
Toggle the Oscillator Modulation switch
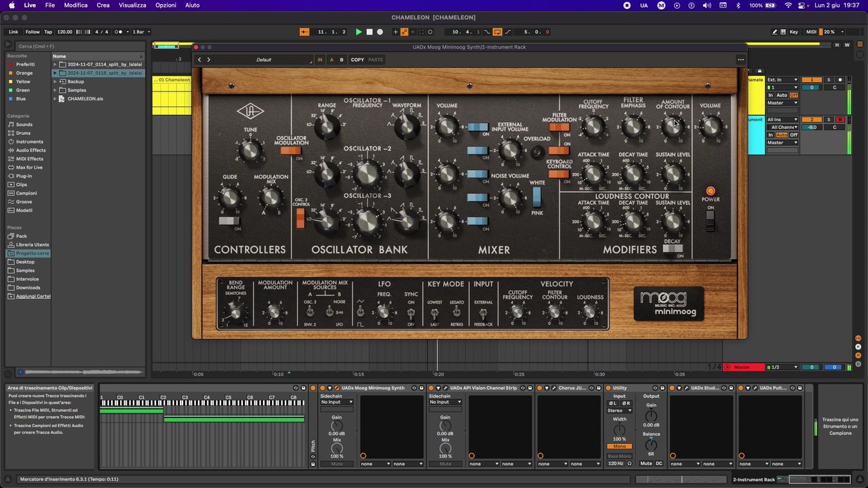291,150
